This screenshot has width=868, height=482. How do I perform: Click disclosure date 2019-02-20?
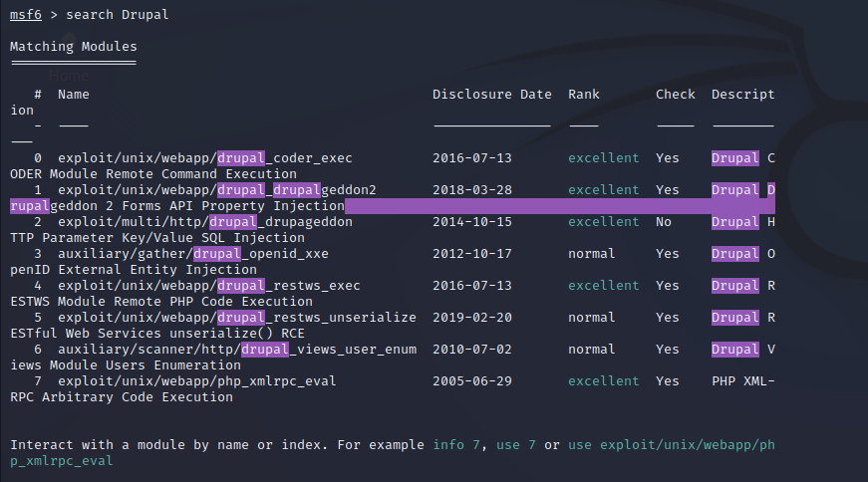(x=472, y=318)
